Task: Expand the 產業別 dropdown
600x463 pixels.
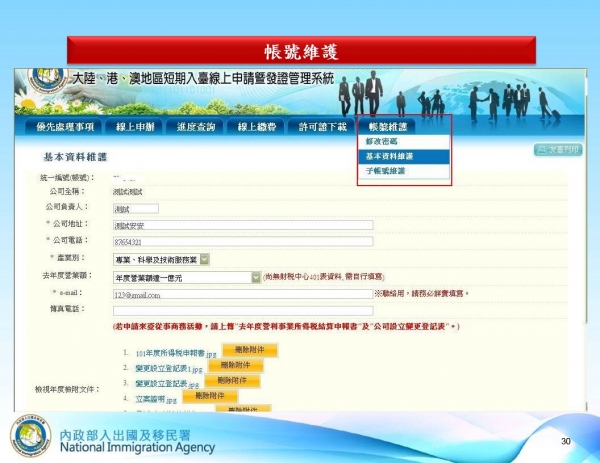Action: [x=204, y=259]
